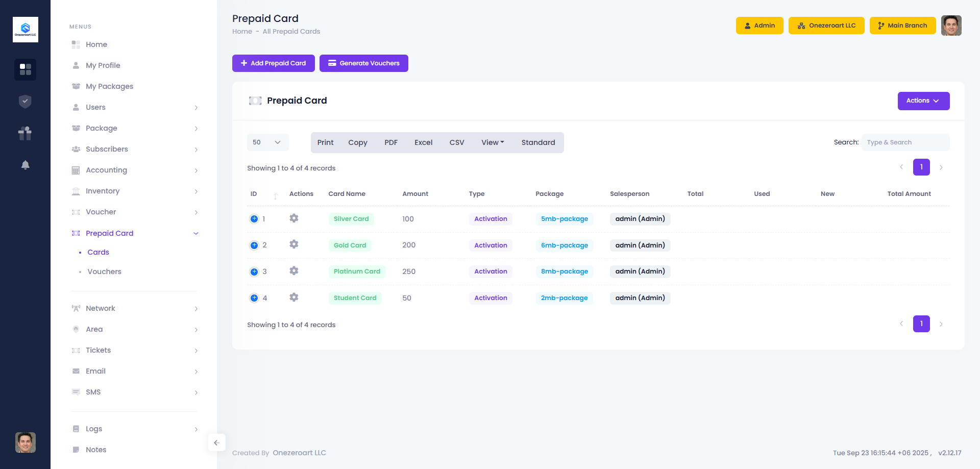Click the user avatar in top right
980x469 pixels.
[x=951, y=26]
